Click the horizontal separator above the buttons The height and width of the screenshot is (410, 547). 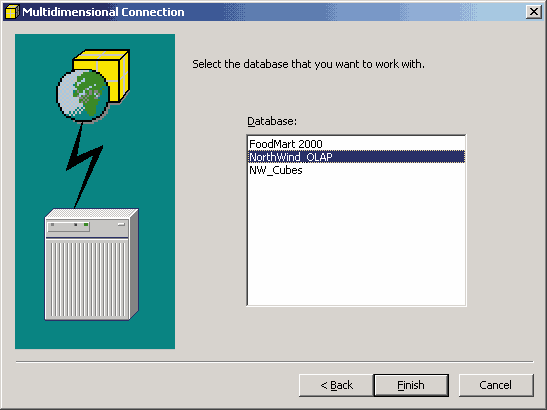[275, 362]
